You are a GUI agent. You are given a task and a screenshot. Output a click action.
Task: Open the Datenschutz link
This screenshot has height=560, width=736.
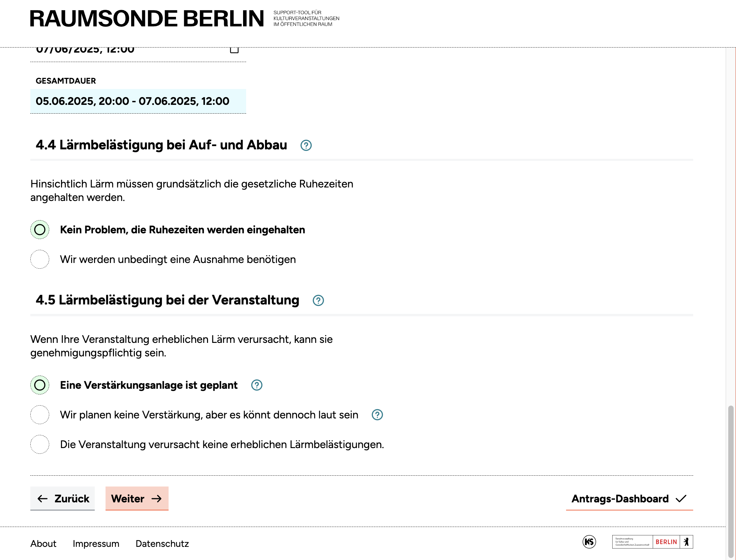[x=162, y=543]
